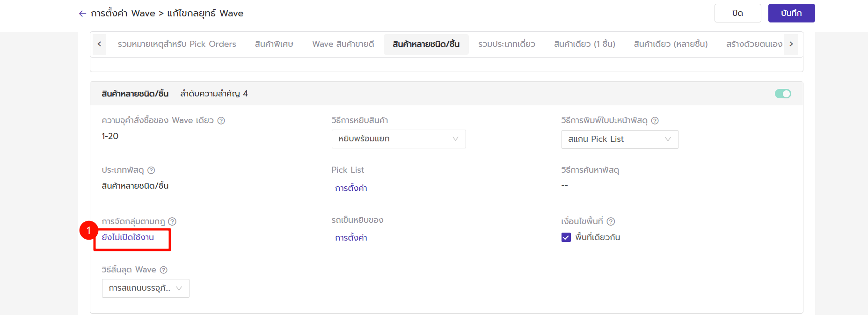
Task: Toggle off the สินค้าหลายชนิด/ชิ้น strategy switch
Action: 782,94
